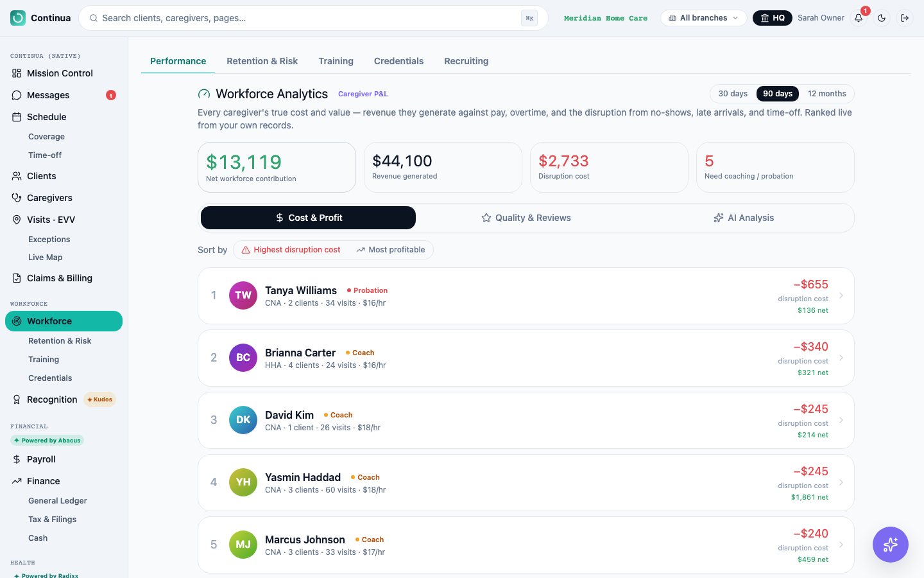
Task: Open Messages in sidebar
Action: [64, 95]
